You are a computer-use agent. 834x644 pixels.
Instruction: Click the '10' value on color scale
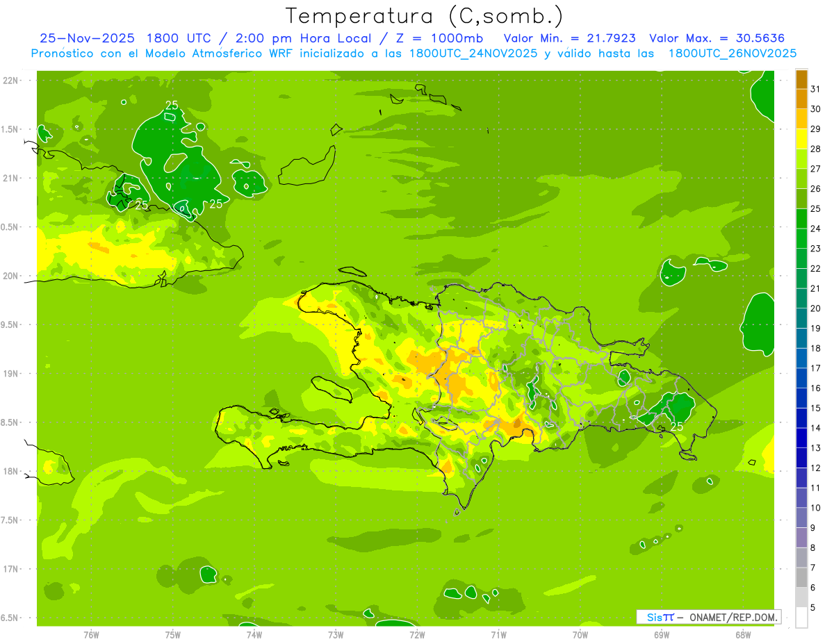pyautogui.click(x=816, y=507)
